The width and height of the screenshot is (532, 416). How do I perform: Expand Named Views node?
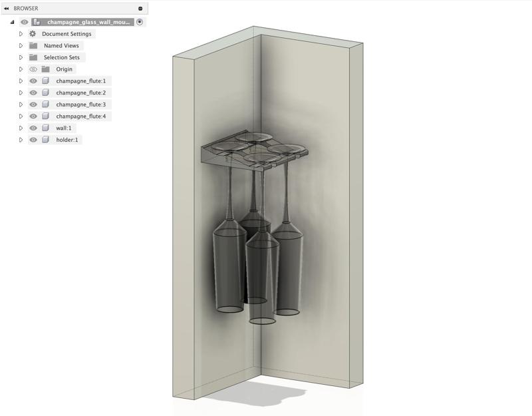[x=21, y=45]
